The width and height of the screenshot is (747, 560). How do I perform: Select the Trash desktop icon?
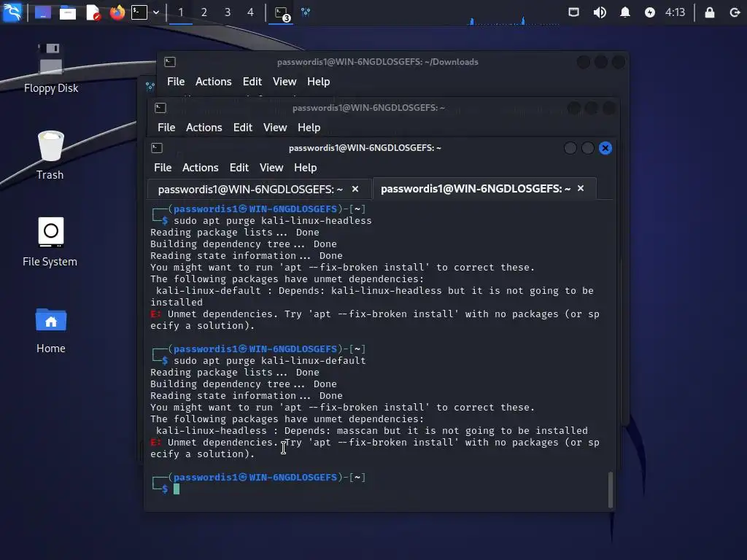[x=50, y=155]
